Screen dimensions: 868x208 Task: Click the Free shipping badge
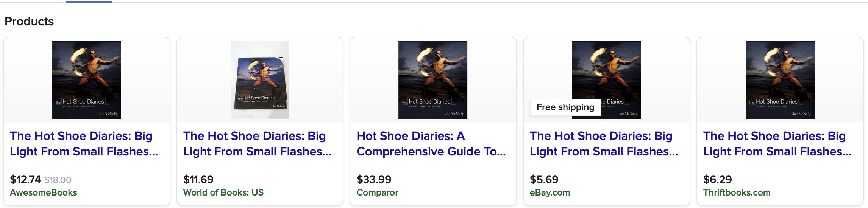pyautogui.click(x=565, y=107)
